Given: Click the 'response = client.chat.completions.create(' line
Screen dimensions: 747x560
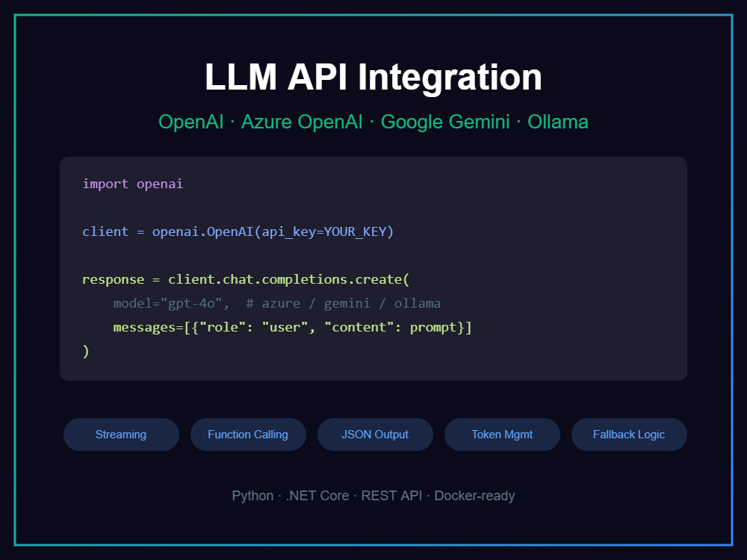Looking at the screenshot, I should pyautogui.click(x=246, y=279).
